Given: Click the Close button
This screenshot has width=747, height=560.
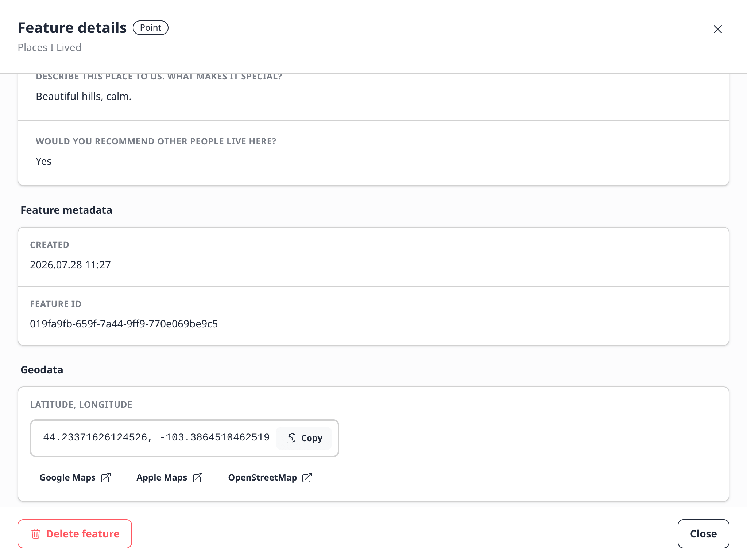Looking at the screenshot, I should (703, 534).
